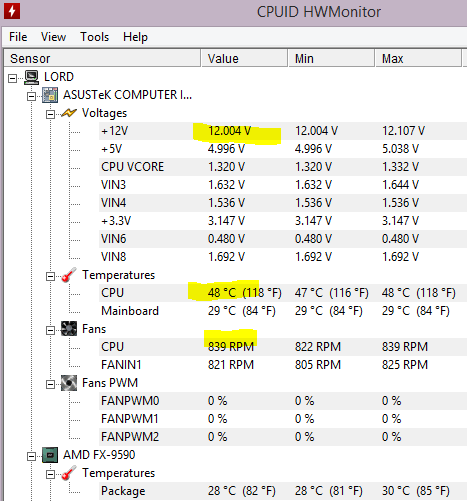Viewport: 467px width, 501px height.
Task: Select the +5V voltage row
Action: pos(283,149)
